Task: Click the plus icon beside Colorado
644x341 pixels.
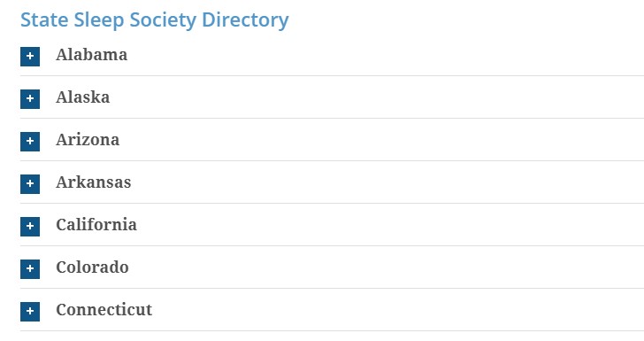Action: click(30, 269)
